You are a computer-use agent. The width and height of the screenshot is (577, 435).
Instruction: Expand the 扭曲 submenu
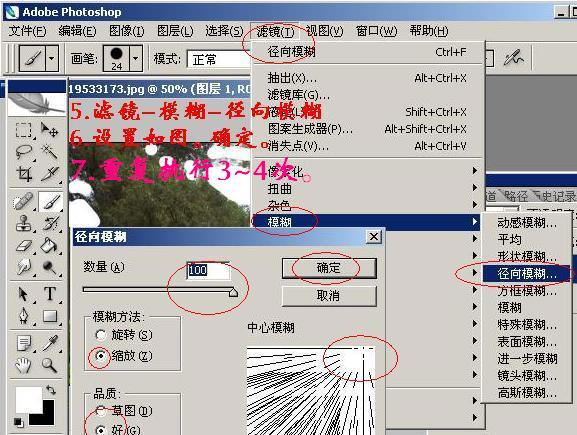(x=368, y=188)
